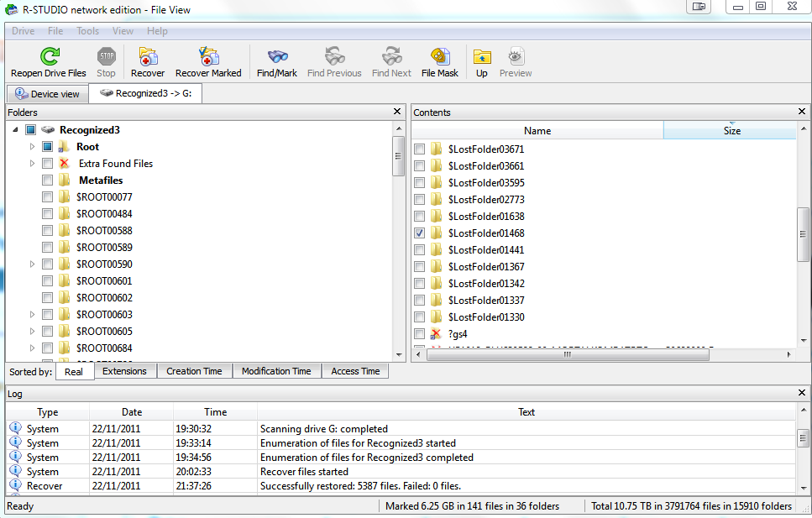The image size is (812, 518).
Task: Click the Stop toolbar icon
Action: click(106, 56)
